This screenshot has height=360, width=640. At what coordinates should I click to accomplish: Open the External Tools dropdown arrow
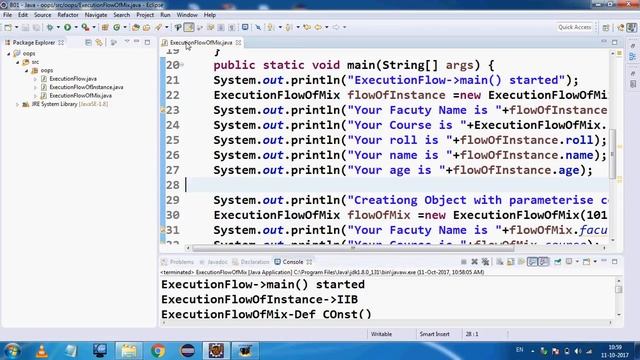pyautogui.click(x=93, y=27)
